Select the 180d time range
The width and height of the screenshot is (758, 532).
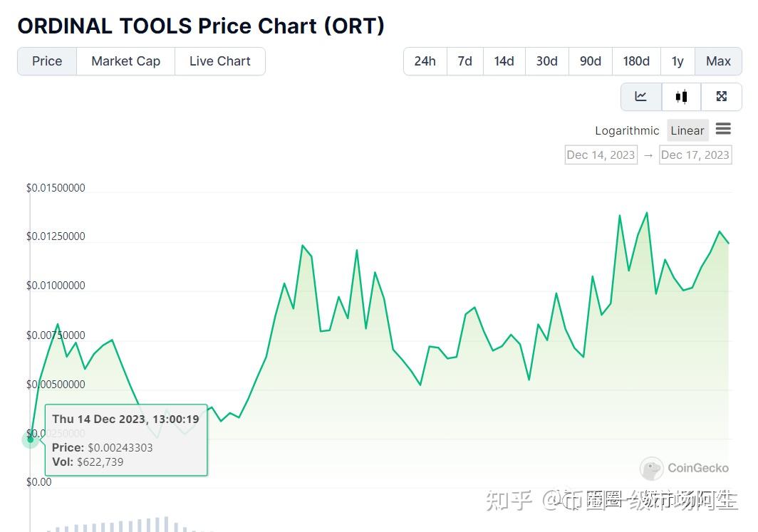coord(636,61)
